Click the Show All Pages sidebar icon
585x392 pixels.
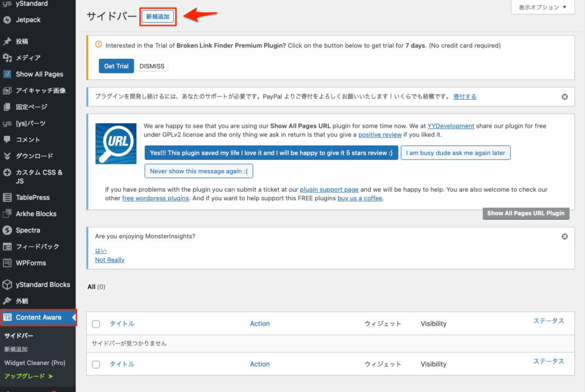point(7,74)
